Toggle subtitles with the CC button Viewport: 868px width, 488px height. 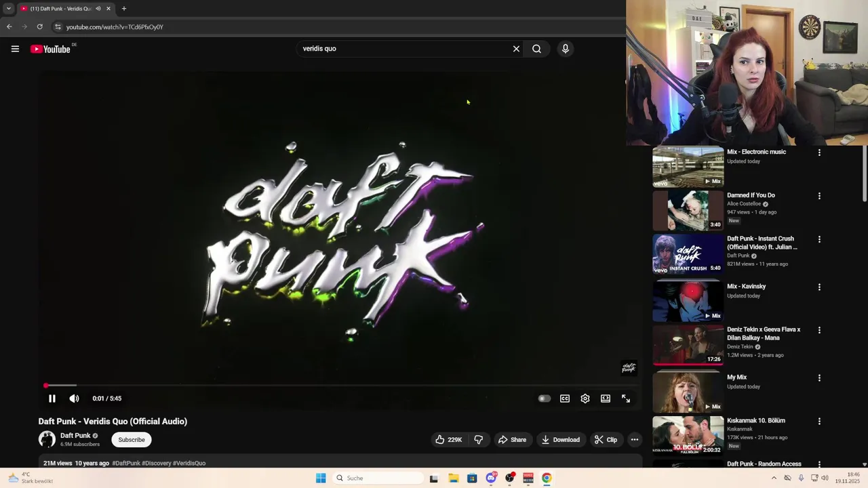[x=565, y=399]
